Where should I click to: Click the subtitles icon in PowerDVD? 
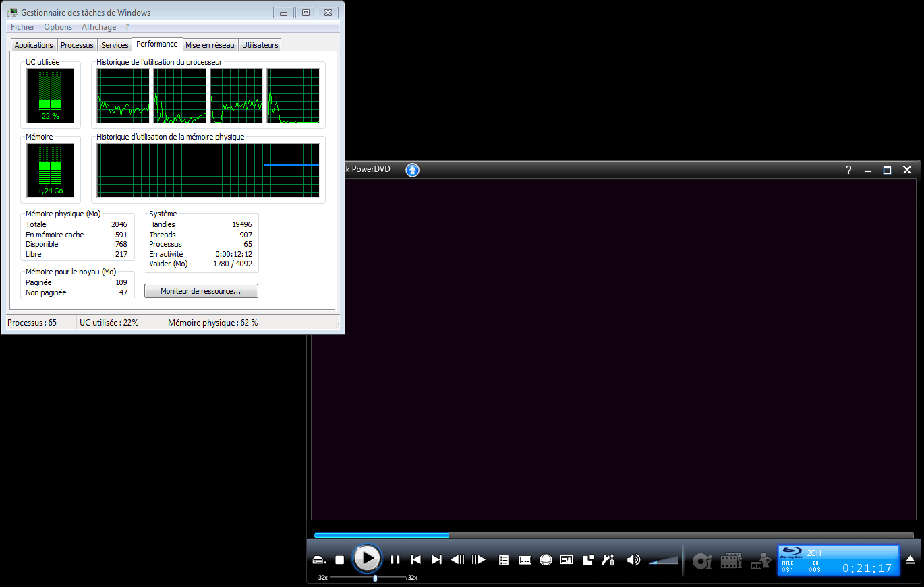(x=525, y=560)
